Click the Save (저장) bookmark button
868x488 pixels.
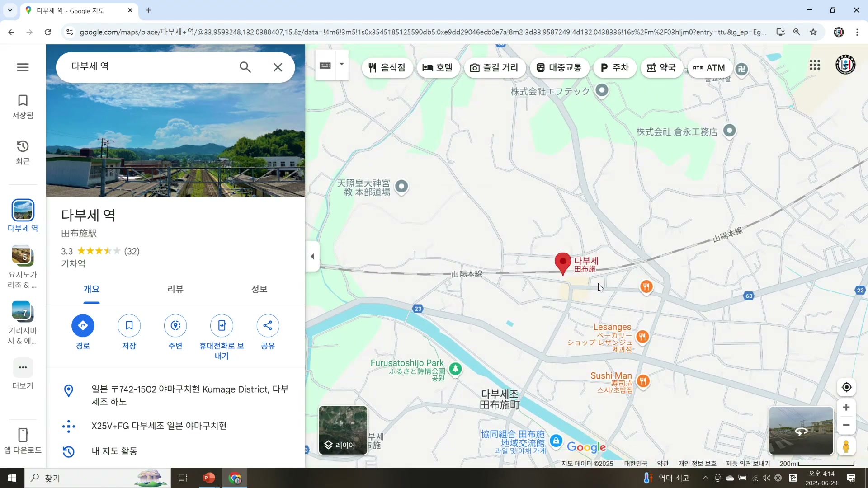[129, 326]
